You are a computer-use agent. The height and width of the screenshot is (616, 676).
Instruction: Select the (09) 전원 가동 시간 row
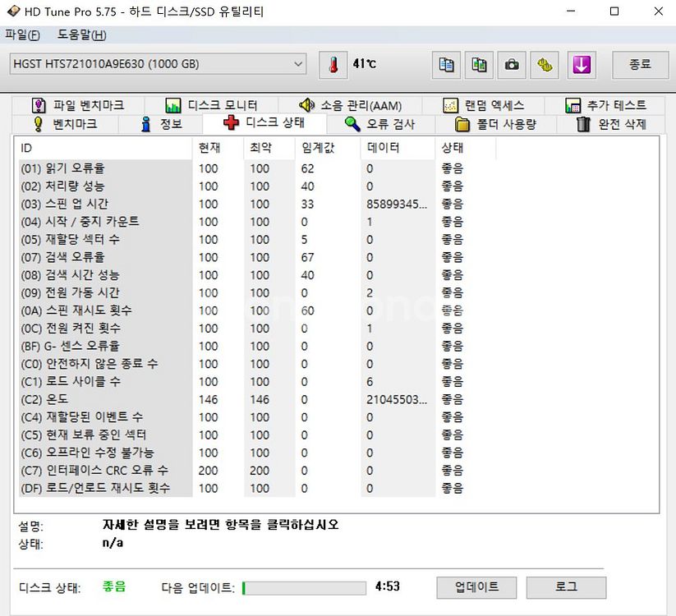click(x=257, y=292)
